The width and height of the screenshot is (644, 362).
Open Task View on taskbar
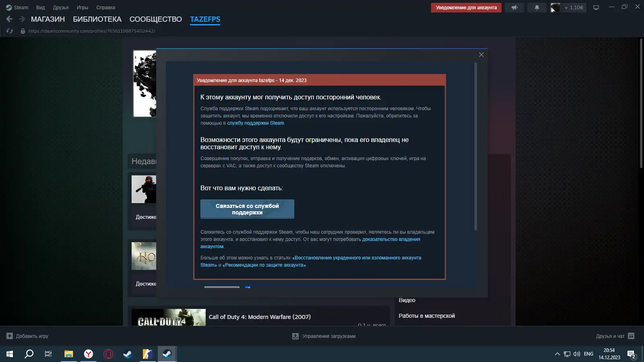(x=48, y=354)
